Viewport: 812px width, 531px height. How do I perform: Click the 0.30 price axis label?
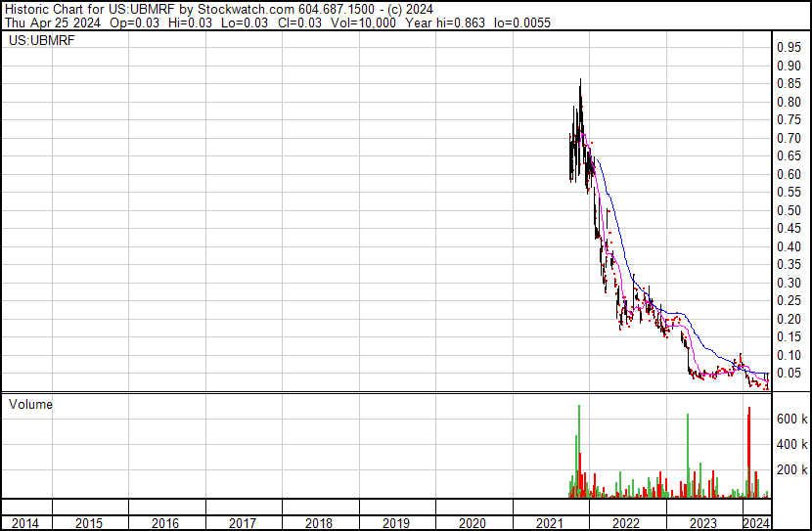pyautogui.click(x=789, y=283)
